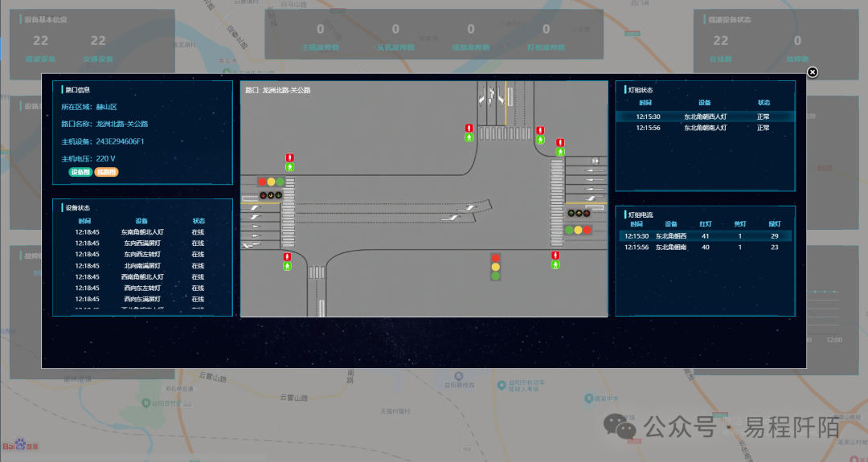Click the 黄灯 column header
The height and width of the screenshot is (462, 868).
coord(740,224)
